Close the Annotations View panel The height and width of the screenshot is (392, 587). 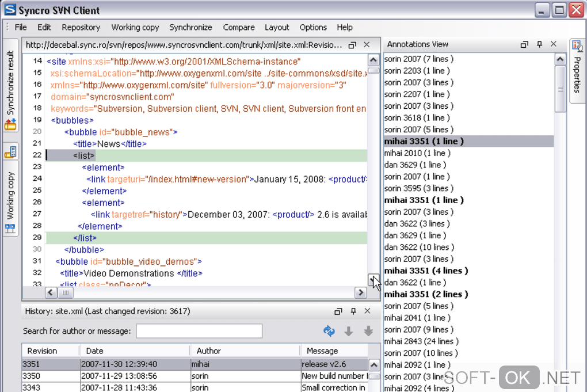554,44
